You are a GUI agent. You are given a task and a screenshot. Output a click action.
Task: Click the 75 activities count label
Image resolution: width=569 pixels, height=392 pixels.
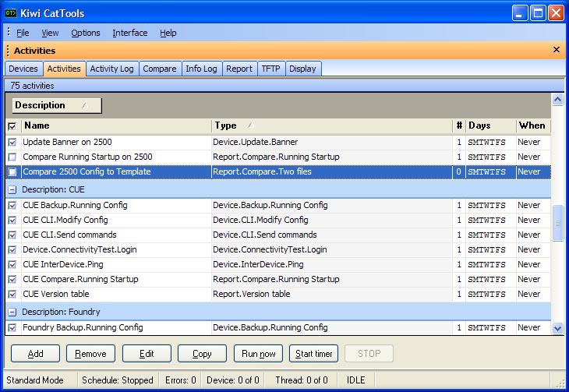click(32, 86)
